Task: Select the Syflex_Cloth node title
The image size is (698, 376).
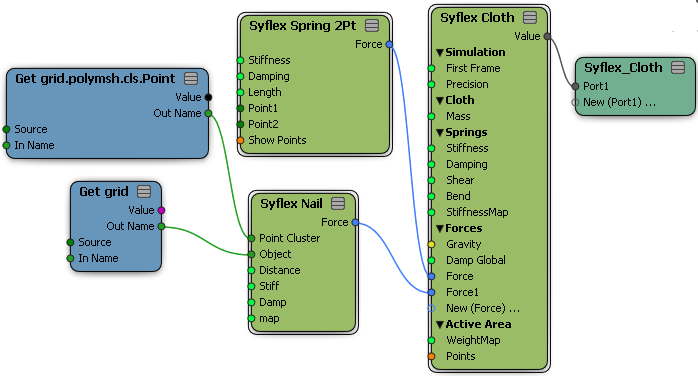Action: point(623,68)
